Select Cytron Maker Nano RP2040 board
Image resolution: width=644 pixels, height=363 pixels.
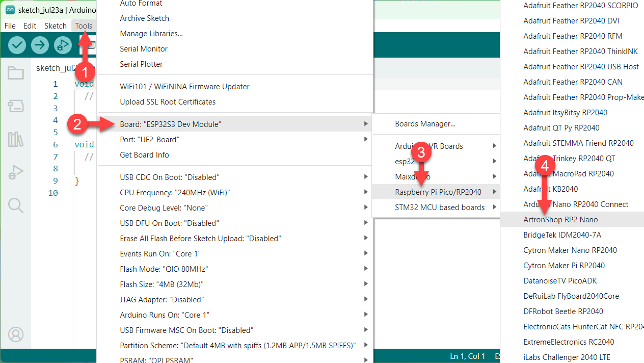click(x=573, y=250)
